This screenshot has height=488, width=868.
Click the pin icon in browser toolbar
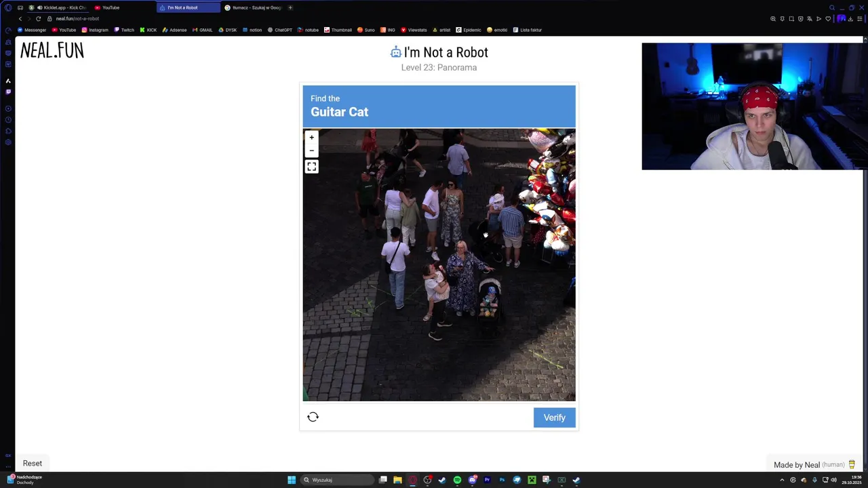(783, 19)
